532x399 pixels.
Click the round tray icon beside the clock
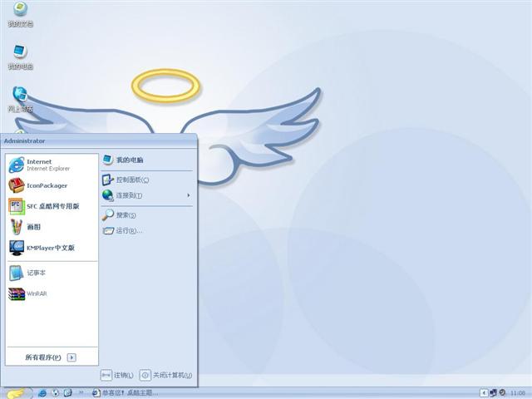tap(502, 392)
